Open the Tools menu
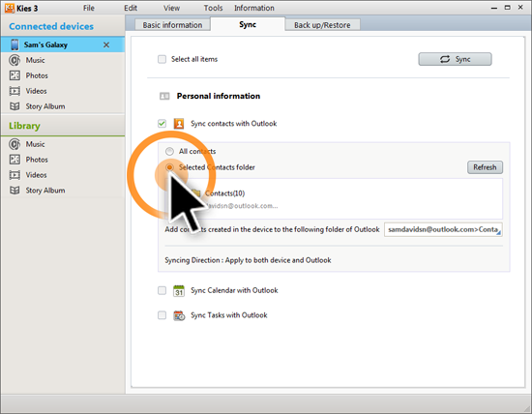This screenshot has width=532, height=414. (x=213, y=8)
